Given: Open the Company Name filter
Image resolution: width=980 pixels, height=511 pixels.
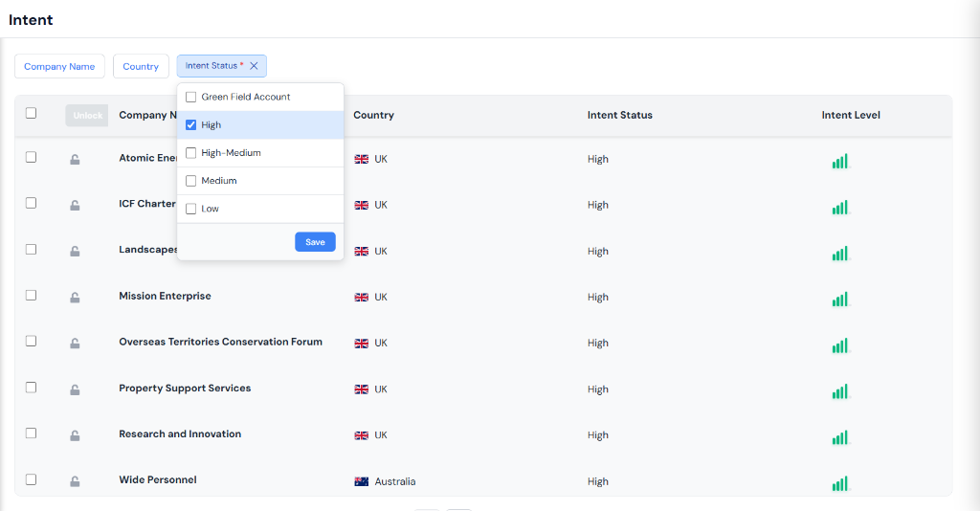Looking at the screenshot, I should click(x=59, y=66).
